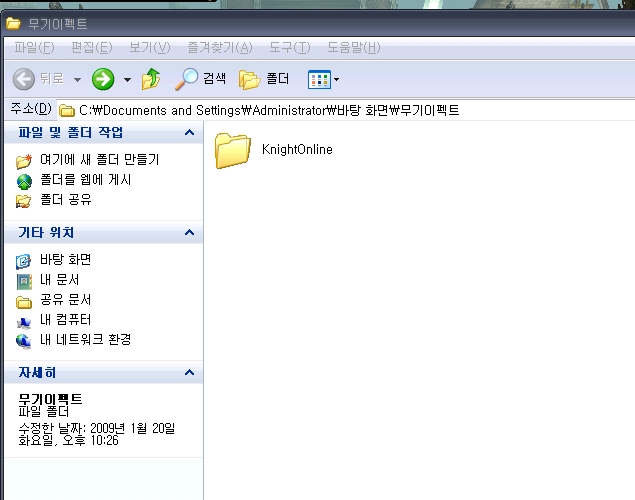Click the bold 무기이펙트 details name
The width and height of the screenshot is (635, 500).
tap(50, 399)
